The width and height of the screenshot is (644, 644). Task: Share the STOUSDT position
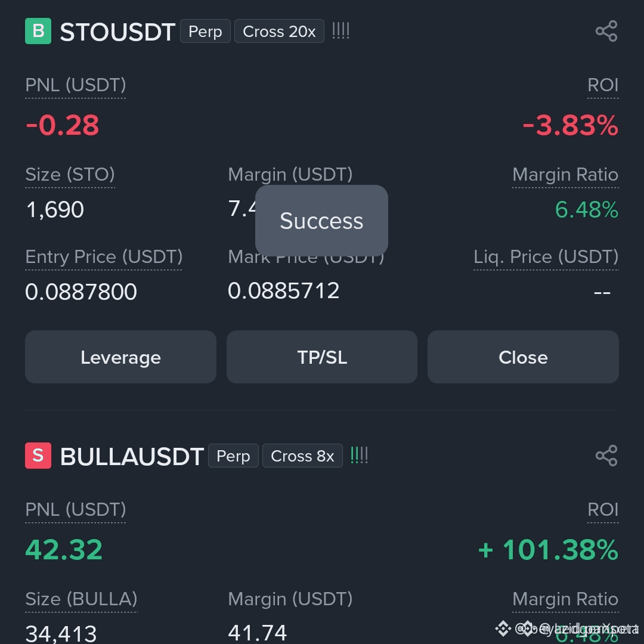pos(606,31)
